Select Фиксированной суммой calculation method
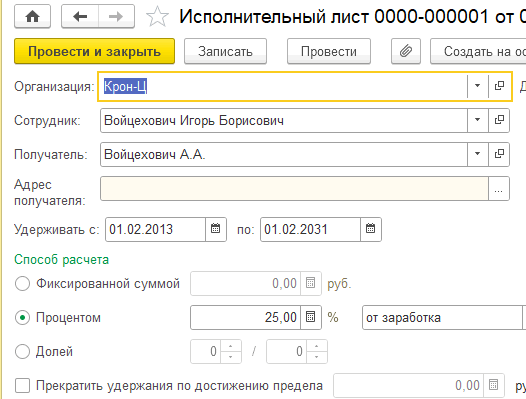 [22, 284]
